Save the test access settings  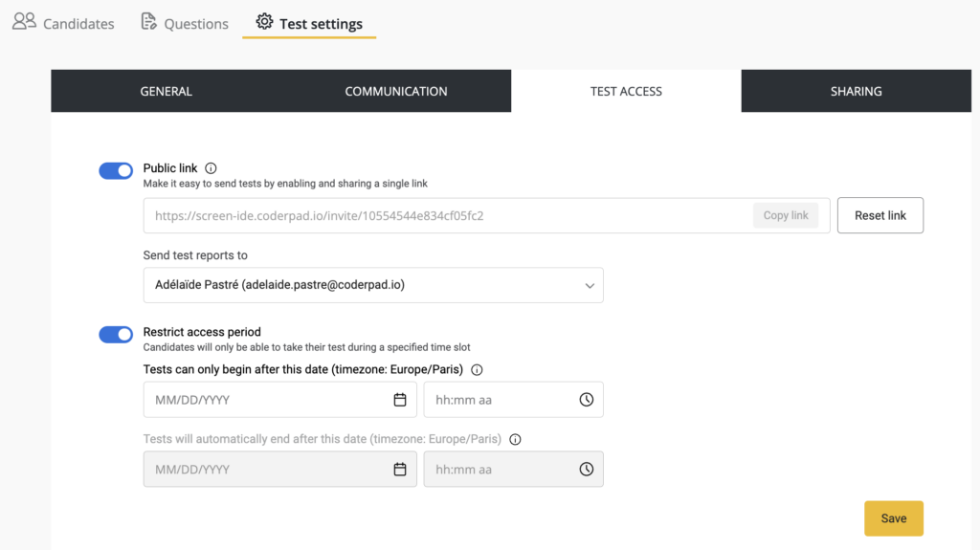893,518
